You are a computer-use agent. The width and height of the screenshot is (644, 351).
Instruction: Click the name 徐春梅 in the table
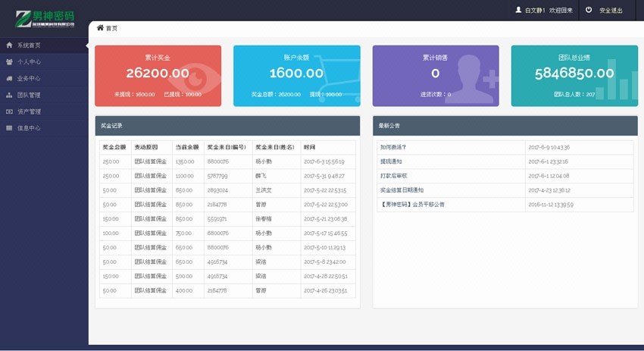pos(263,218)
